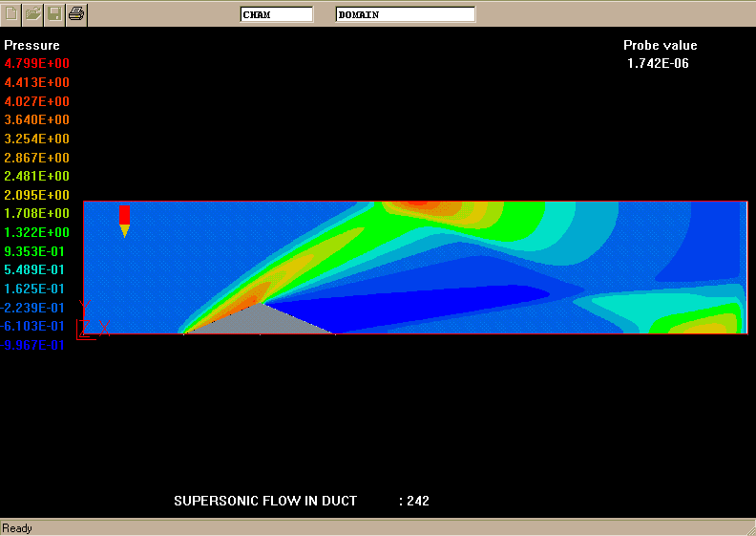Image resolution: width=756 pixels, height=536 pixels.
Task: Open a file with the folder icon
Action: (x=33, y=13)
